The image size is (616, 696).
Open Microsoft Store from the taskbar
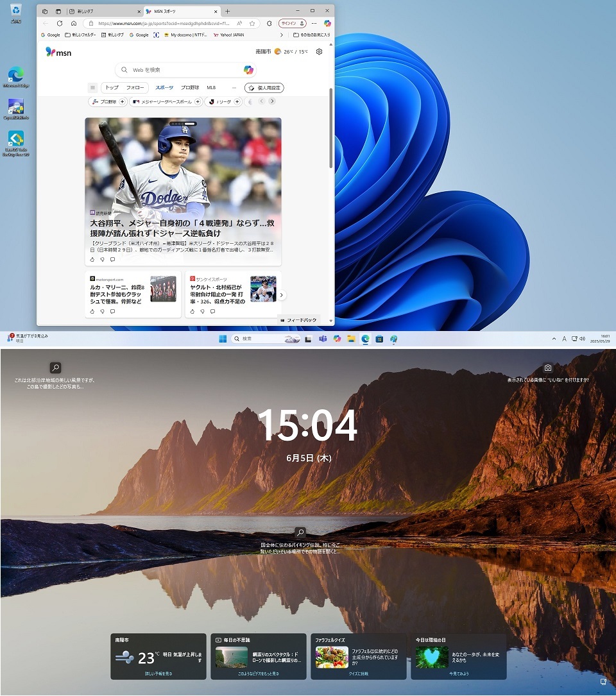coord(379,339)
